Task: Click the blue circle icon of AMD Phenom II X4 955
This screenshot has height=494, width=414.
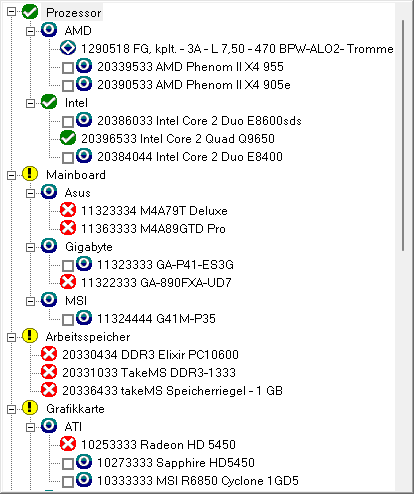Action: (84, 66)
